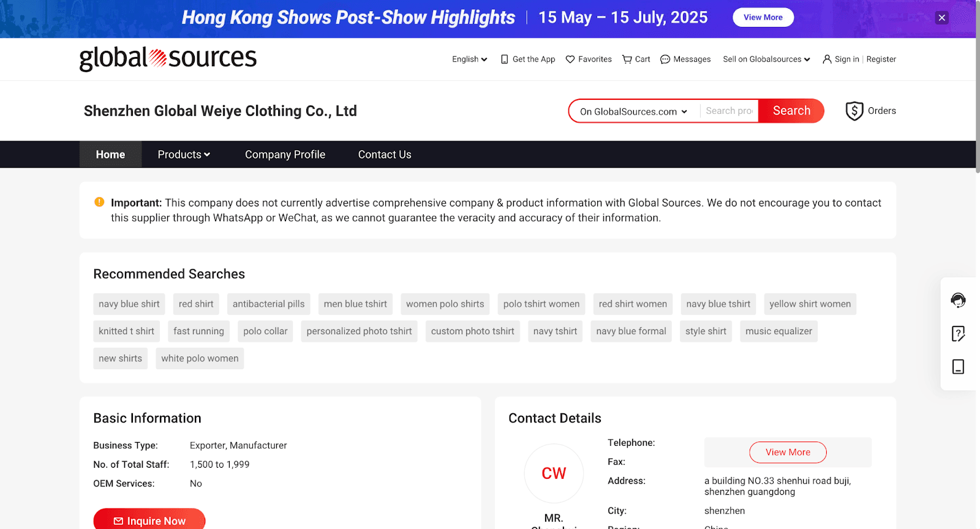
Task: Select the navy blue shirt search tag
Action: (x=129, y=304)
